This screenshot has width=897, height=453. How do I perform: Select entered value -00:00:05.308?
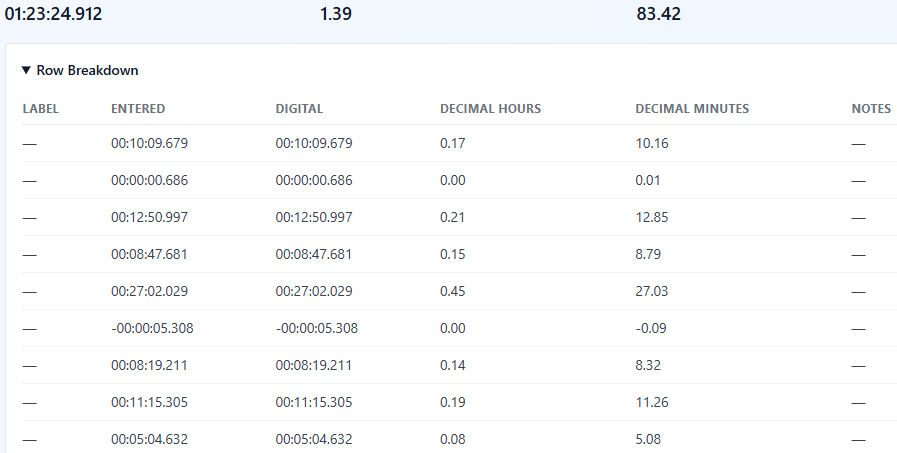152,328
